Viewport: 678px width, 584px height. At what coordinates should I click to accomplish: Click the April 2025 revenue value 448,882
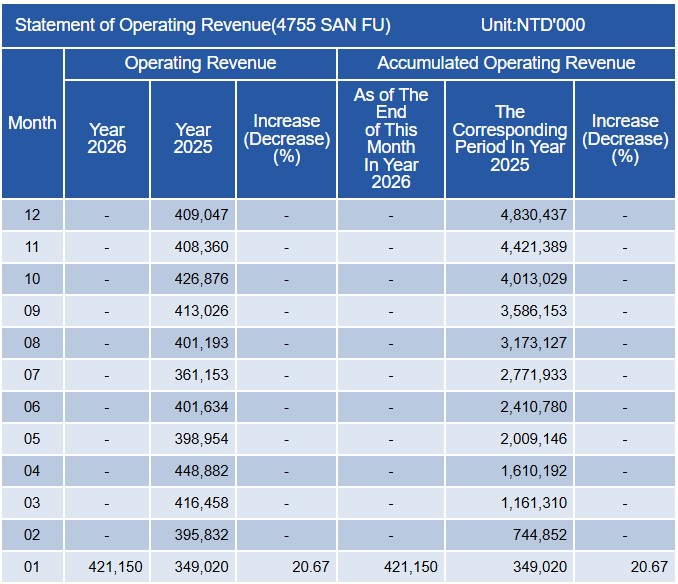201,471
